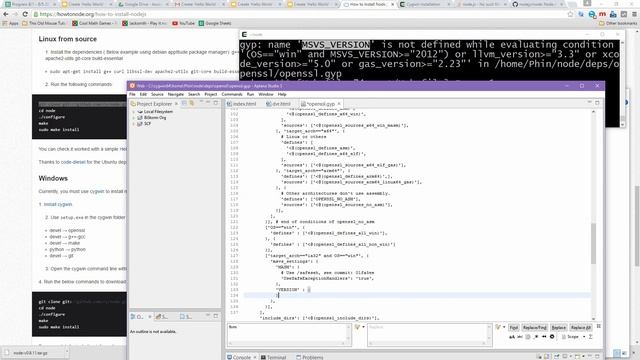
Task: Click the Find button in find bar
Action: (x=513, y=328)
